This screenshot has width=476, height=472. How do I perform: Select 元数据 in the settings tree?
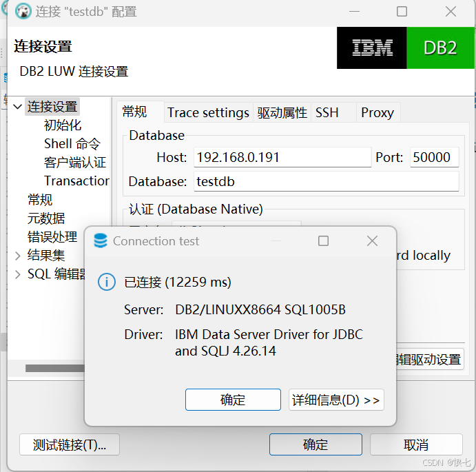pos(46,218)
